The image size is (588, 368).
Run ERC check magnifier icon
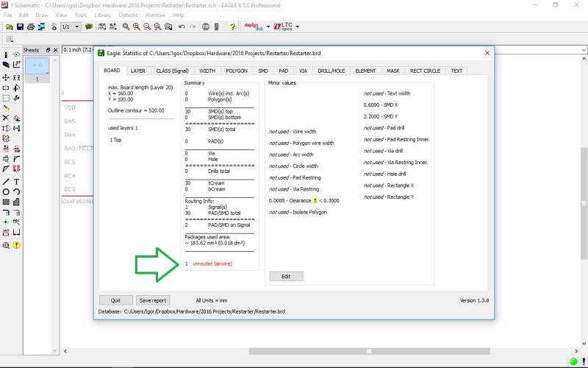pos(6,245)
